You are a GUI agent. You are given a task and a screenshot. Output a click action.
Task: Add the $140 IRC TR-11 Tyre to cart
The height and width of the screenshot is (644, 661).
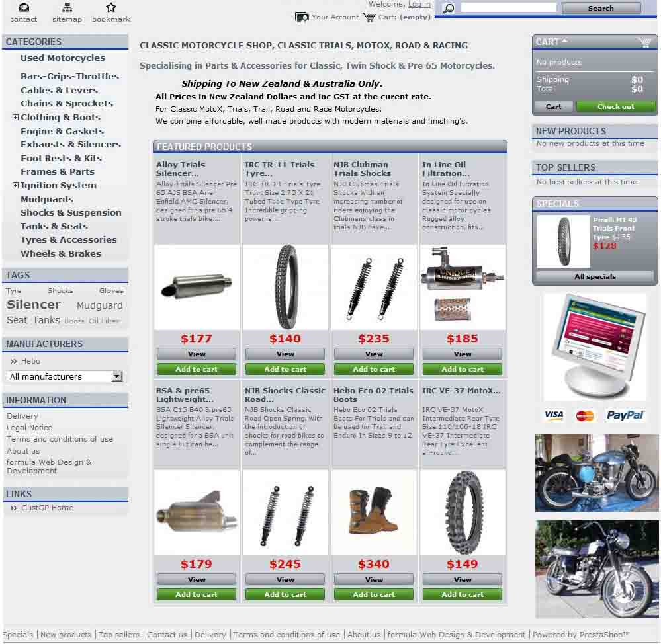pyautogui.click(x=285, y=369)
